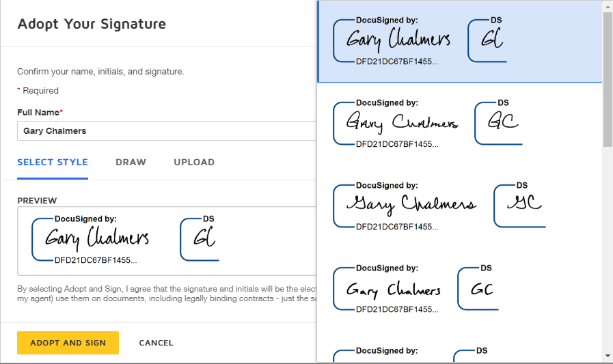Click the scrollbar down arrow
Image resolution: width=613 pixels, height=364 pixels.
(608, 356)
